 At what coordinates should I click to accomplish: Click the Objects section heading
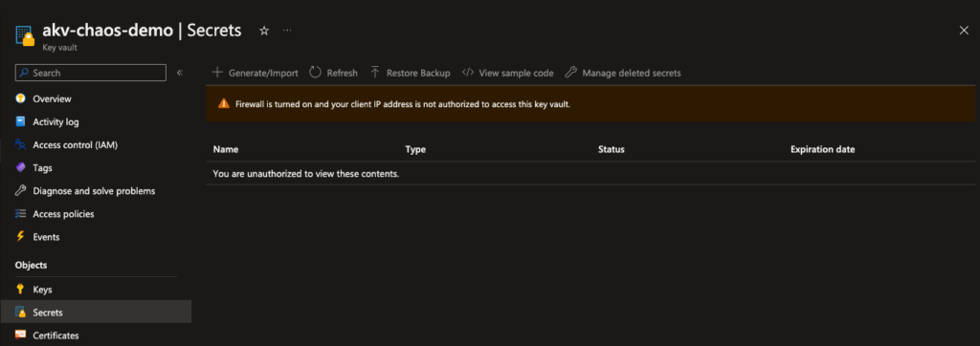click(32, 265)
